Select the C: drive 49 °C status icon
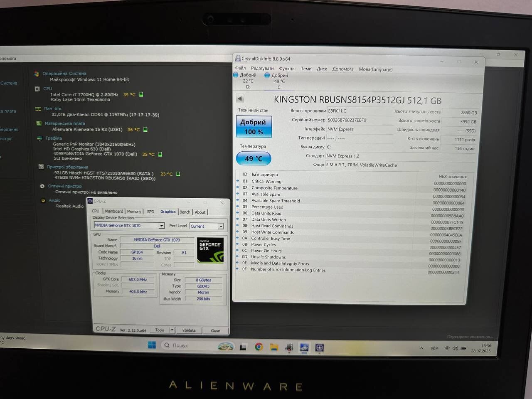The height and width of the screenshot is (399, 532). [x=267, y=76]
